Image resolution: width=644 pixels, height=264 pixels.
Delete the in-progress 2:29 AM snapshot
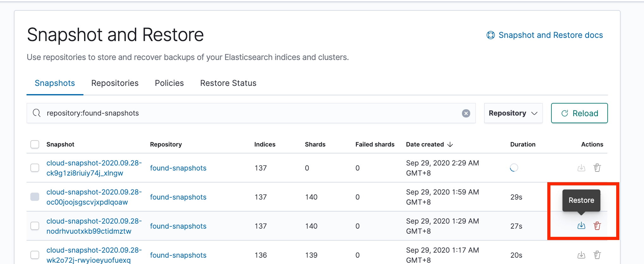[x=597, y=168]
